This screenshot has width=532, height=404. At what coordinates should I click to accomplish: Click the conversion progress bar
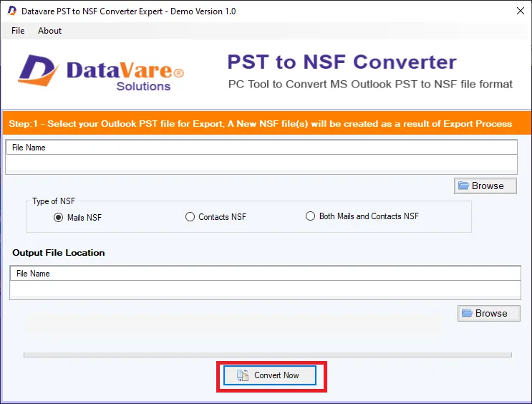(268, 355)
